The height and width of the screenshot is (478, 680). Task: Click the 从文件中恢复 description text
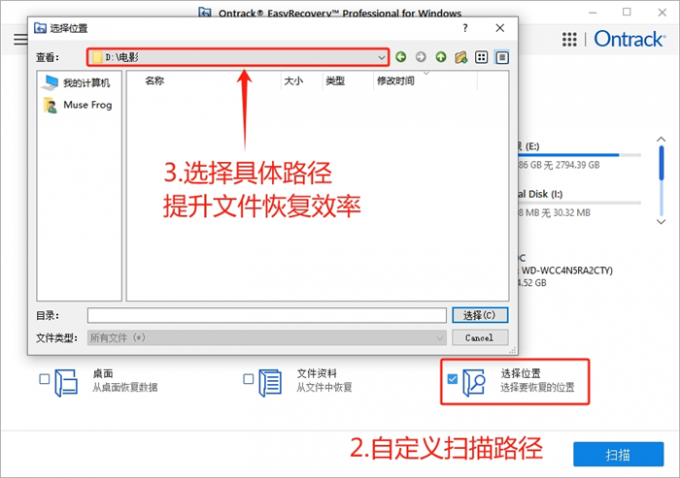pos(324,387)
